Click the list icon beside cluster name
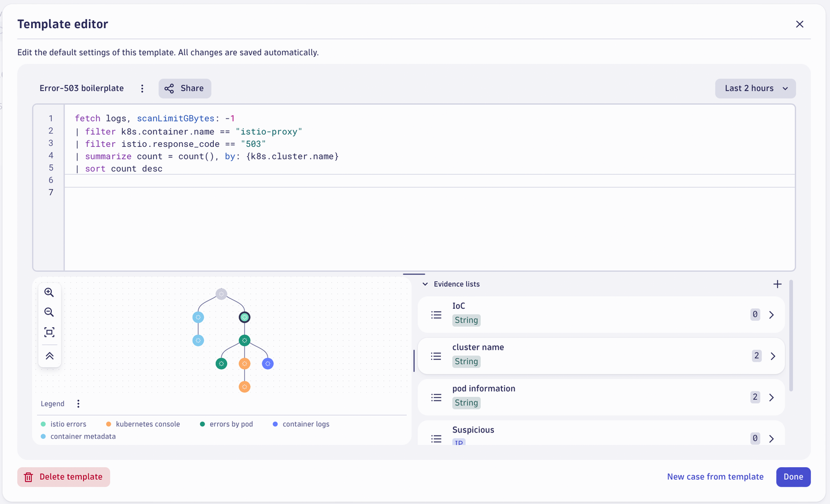This screenshot has width=830, height=504. pos(436,356)
